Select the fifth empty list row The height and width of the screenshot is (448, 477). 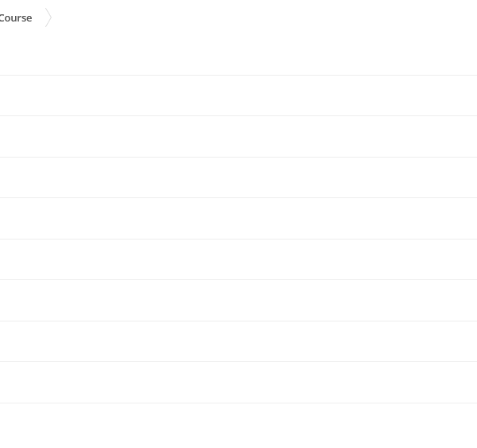pos(238,259)
